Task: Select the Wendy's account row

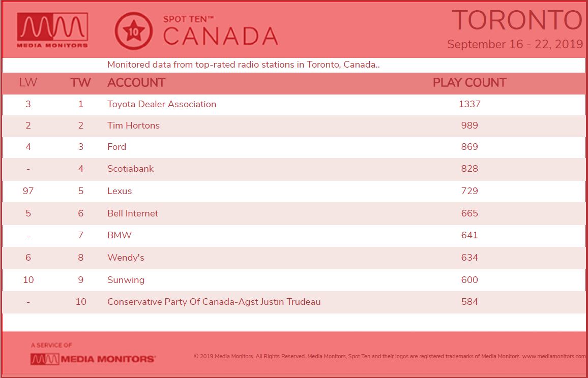Action: coord(293,258)
